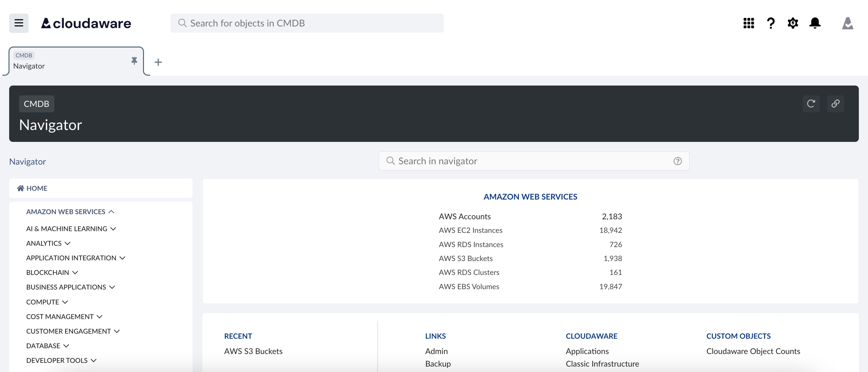Screen dimensions: 868x372
Task: Open the Navigator breadcrumb link
Action: coord(28,162)
